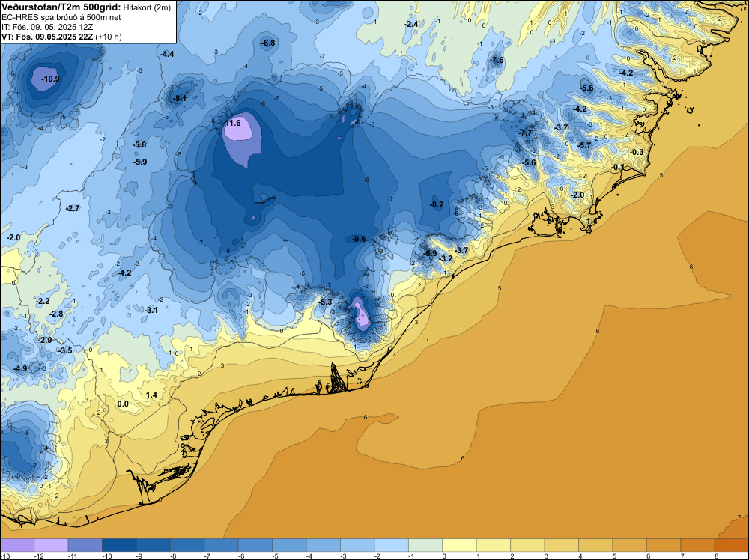Select the -7.7 temperature value

pos(526,133)
